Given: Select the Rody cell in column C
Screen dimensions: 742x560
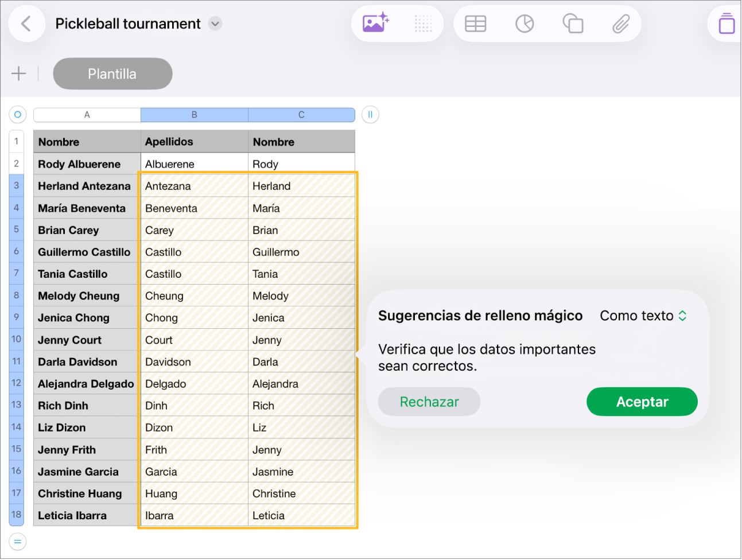Looking at the screenshot, I should point(301,164).
